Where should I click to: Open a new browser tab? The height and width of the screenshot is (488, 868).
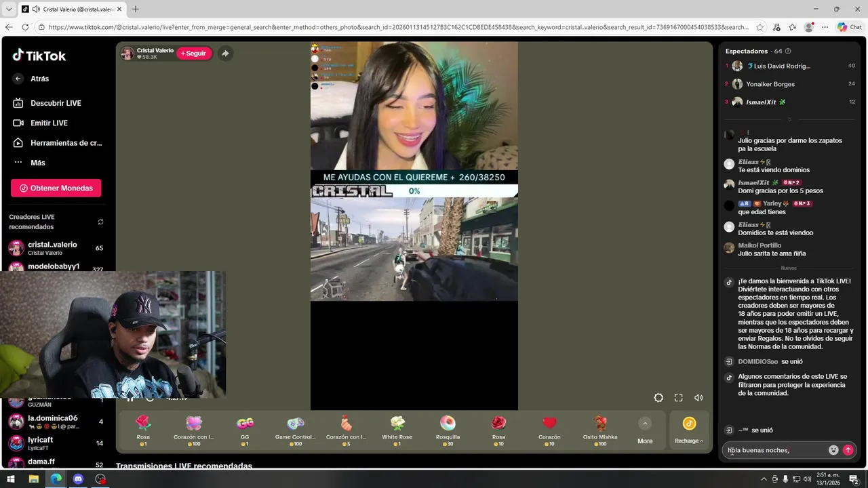click(135, 9)
